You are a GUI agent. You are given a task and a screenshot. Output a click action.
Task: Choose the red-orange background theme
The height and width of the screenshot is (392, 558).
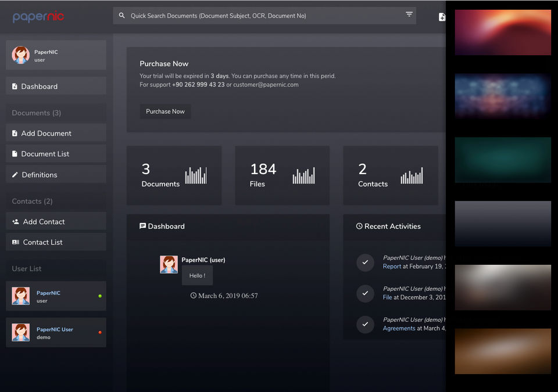(503, 33)
